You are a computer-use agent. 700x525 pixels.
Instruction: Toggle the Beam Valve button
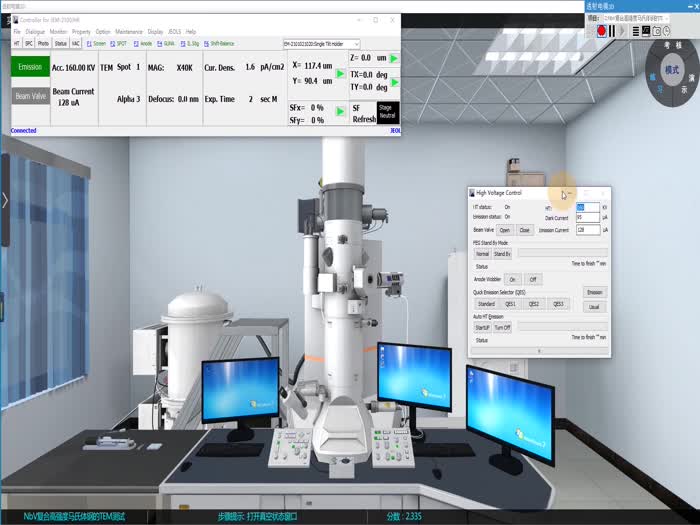(30, 97)
